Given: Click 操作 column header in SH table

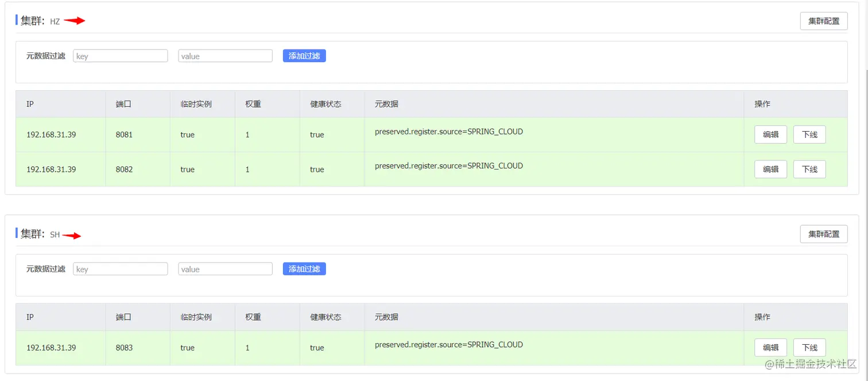Looking at the screenshot, I should [762, 317].
